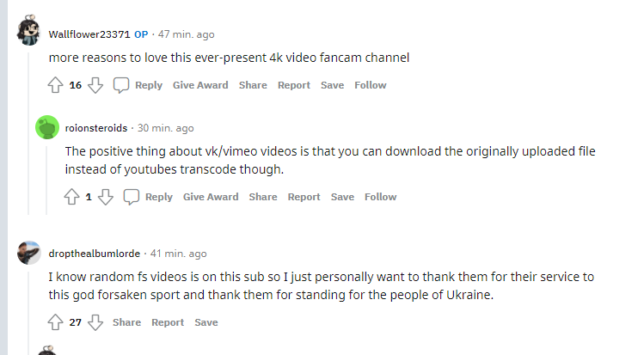Downvote roionsteroids' comment

[106, 197]
